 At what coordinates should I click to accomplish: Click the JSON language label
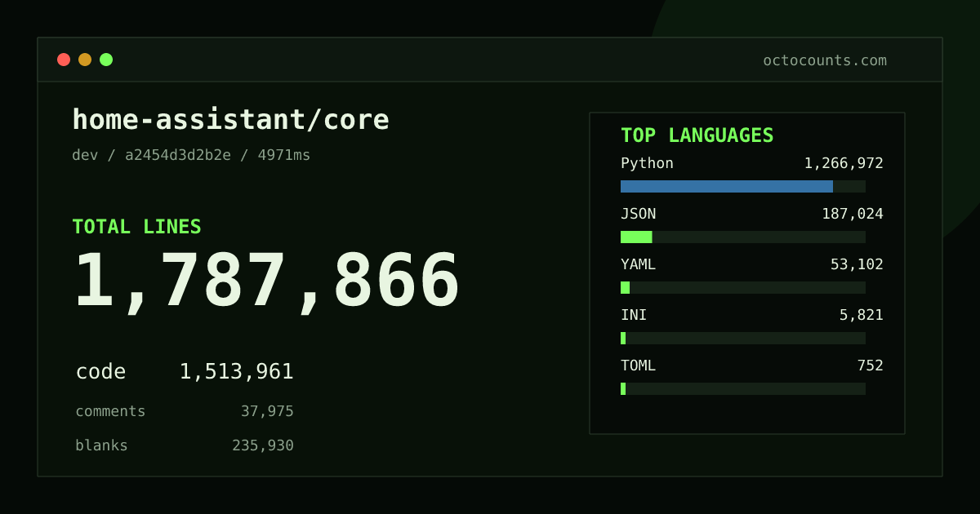(x=638, y=214)
